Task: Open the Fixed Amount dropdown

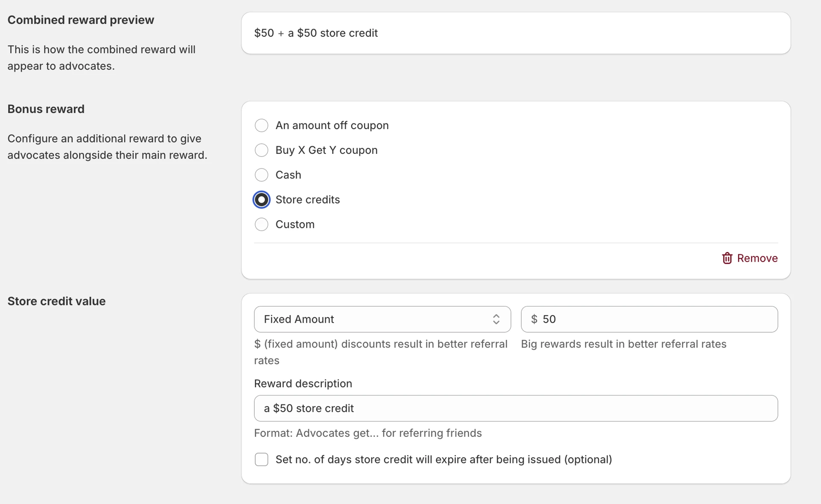Action: [382, 319]
